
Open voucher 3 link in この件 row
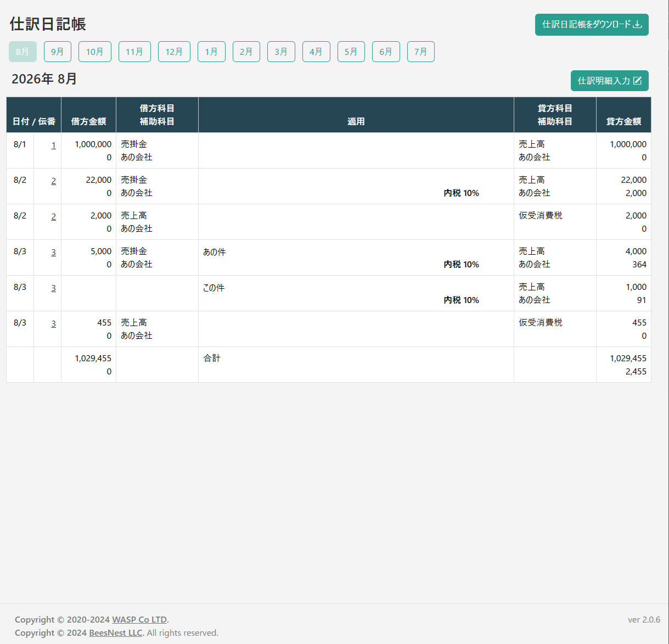coord(53,288)
